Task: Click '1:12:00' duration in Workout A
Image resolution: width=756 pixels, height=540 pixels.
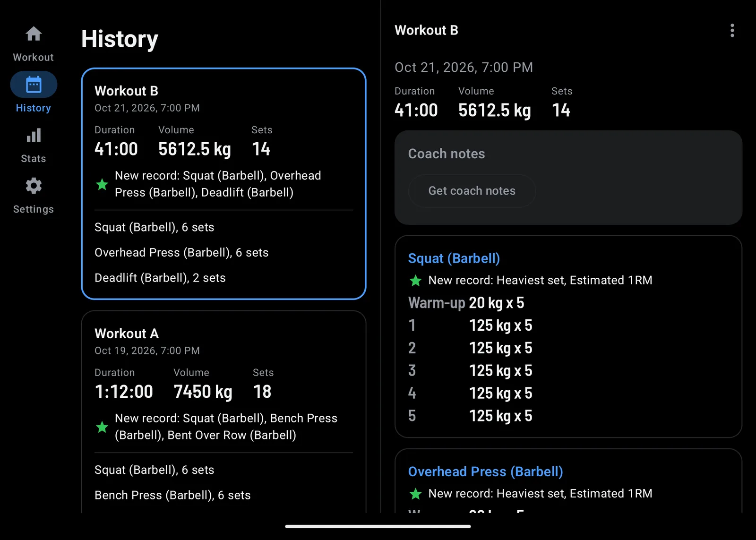Action: pyautogui.click(x=124, y=392)
